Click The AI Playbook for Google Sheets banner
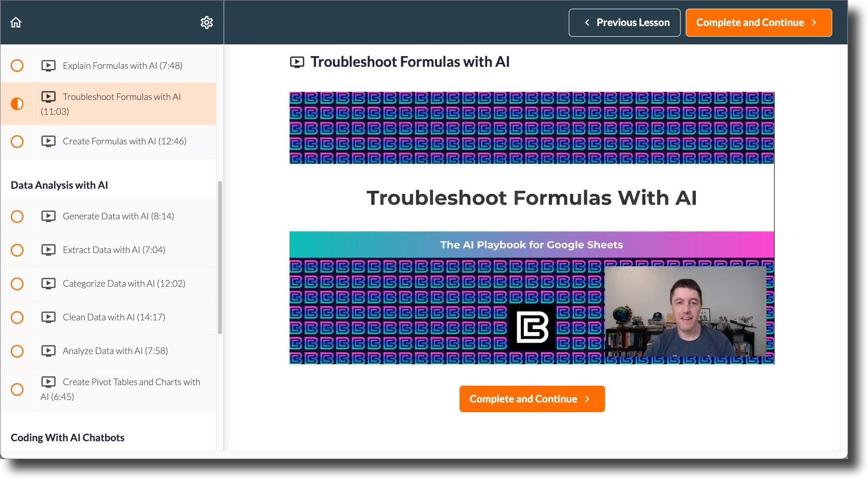Screen dimensions: 868x479 click(x=532, y=245)
